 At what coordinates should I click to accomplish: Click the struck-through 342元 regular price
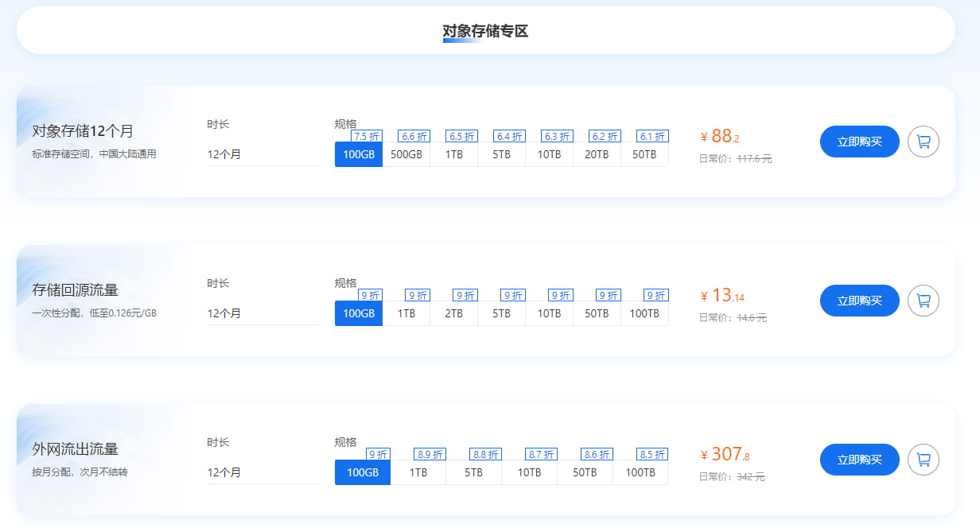(751, 477)
